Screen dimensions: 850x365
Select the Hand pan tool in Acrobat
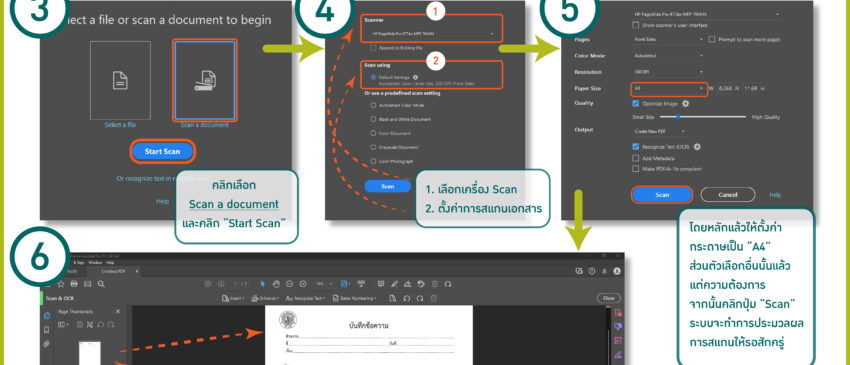[276, 284]
